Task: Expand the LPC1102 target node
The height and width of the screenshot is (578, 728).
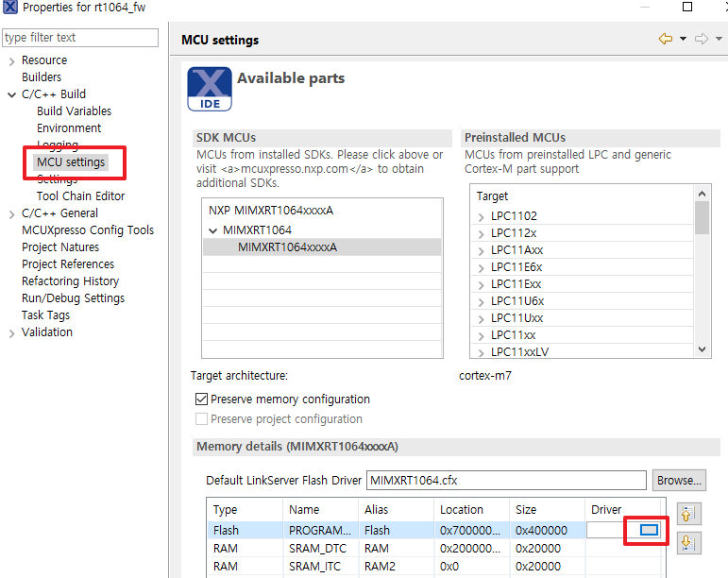Action: (481, 217)
